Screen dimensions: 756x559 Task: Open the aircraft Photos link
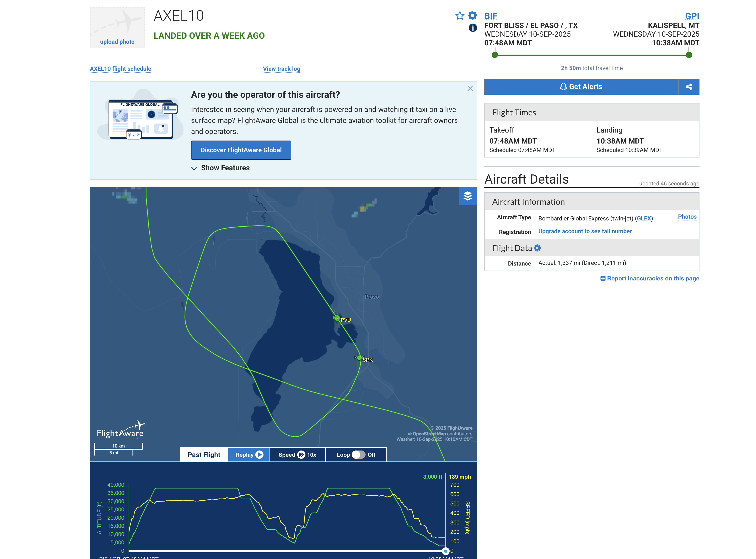[687, 217]
